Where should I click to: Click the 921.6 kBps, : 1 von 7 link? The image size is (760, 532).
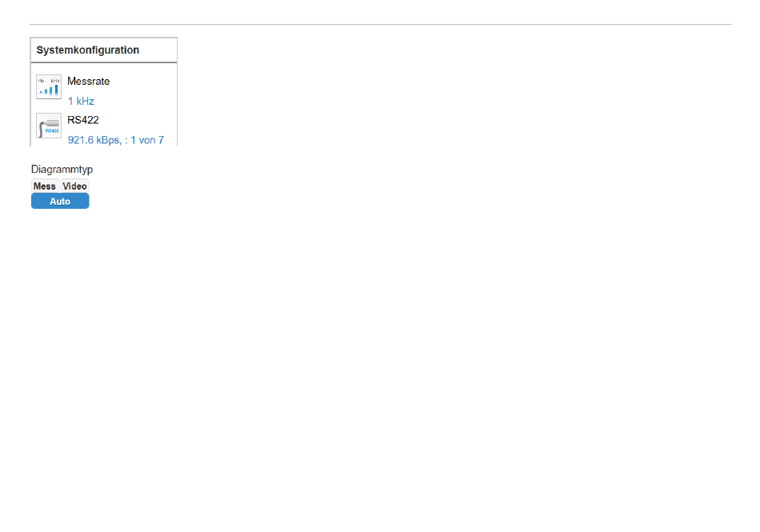pos(115,140)
